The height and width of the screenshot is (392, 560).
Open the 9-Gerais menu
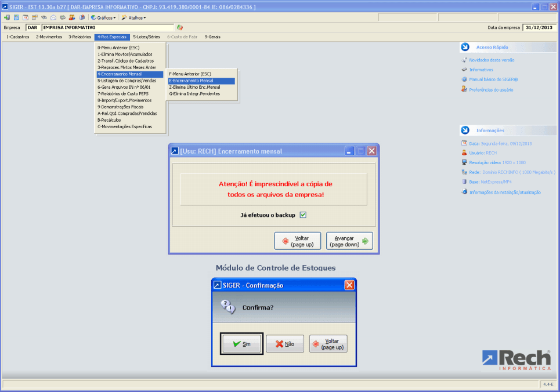click(212, 37)
